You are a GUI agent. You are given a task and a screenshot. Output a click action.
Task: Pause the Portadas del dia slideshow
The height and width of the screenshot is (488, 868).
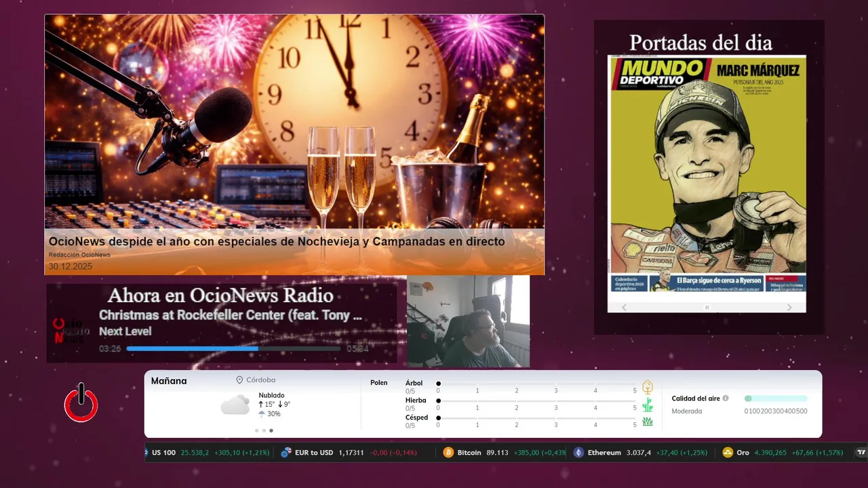point(707,307)
